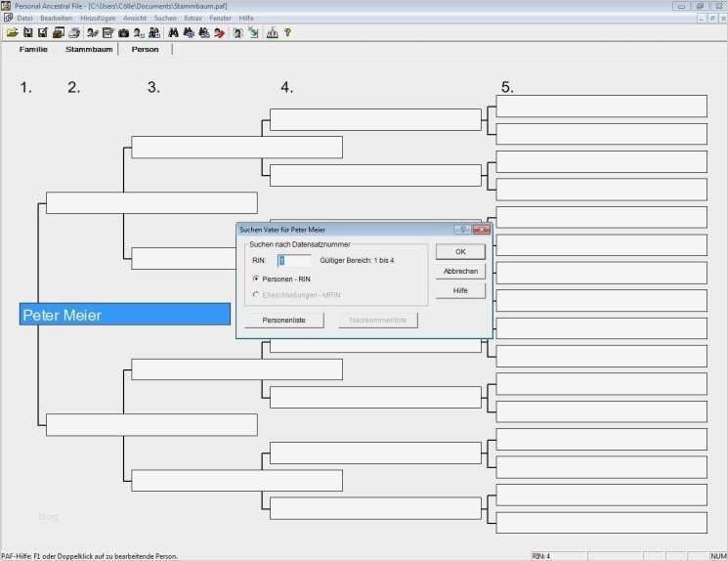Select the Personen - RIN radio button

click(255, 279)
